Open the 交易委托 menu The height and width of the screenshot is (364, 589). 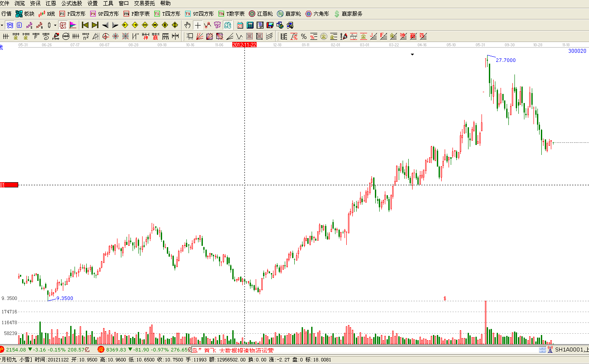144,3
